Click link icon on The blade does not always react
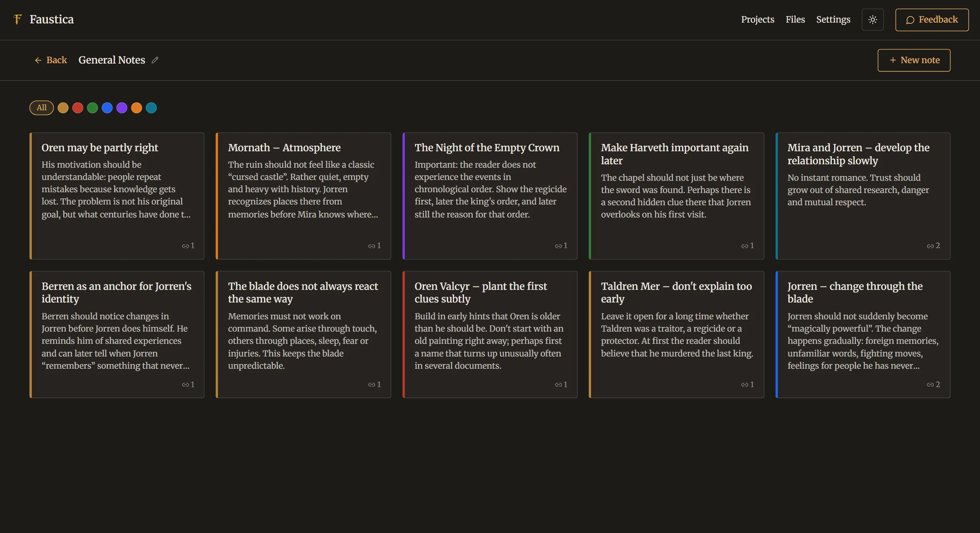 point(372,384)
